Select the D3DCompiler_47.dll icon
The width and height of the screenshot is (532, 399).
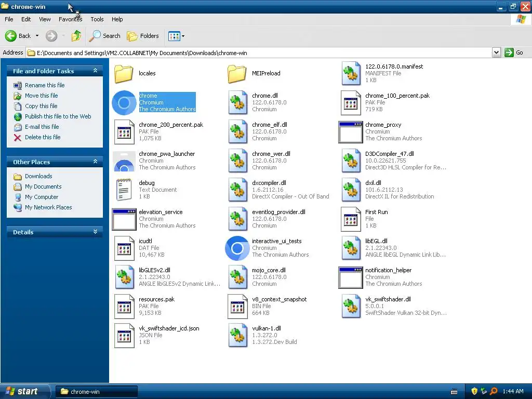point(351,161)
